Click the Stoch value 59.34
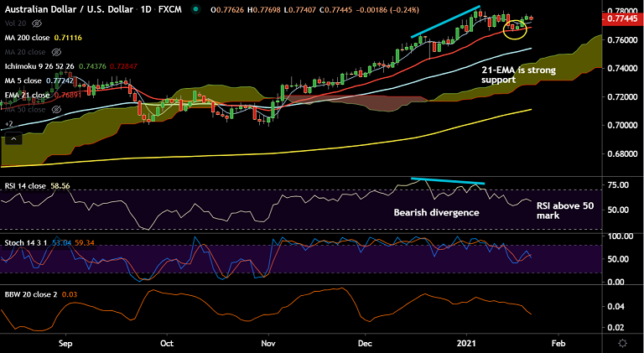Image resolution: width=644 pixels, height=353 pixels. (84, 243)
